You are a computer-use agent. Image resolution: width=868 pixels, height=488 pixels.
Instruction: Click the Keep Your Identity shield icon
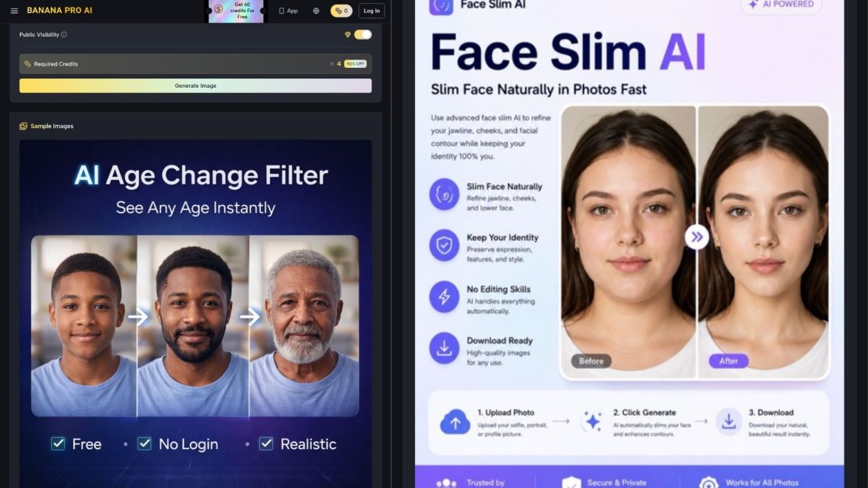[444, 245]
